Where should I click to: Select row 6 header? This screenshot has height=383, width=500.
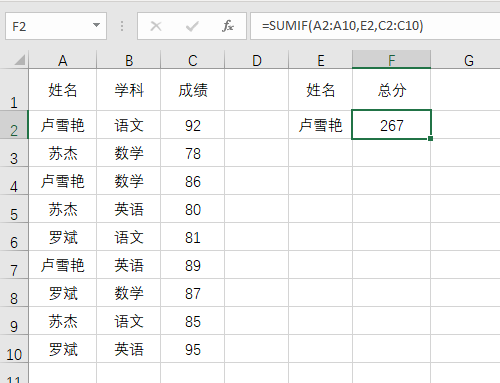14,237
